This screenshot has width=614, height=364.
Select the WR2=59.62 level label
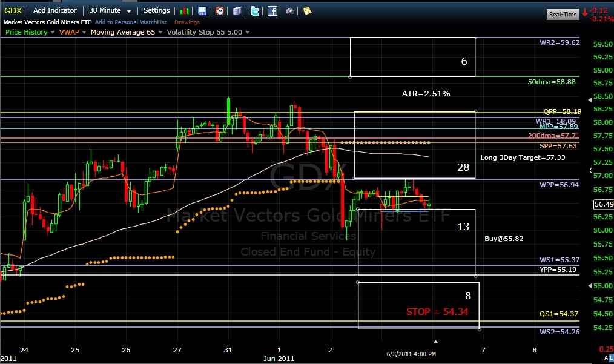pyautogui.click(x=560, y=42)
